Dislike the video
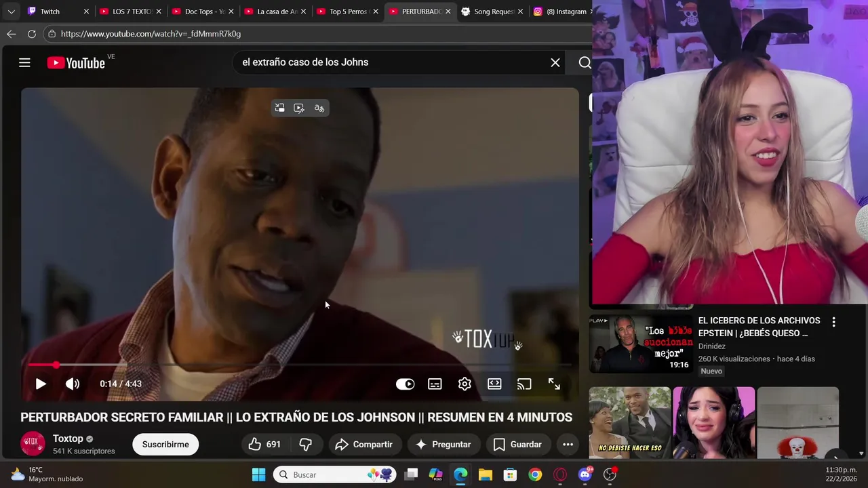This screenshot has width=868, height=488. point(306,445)
